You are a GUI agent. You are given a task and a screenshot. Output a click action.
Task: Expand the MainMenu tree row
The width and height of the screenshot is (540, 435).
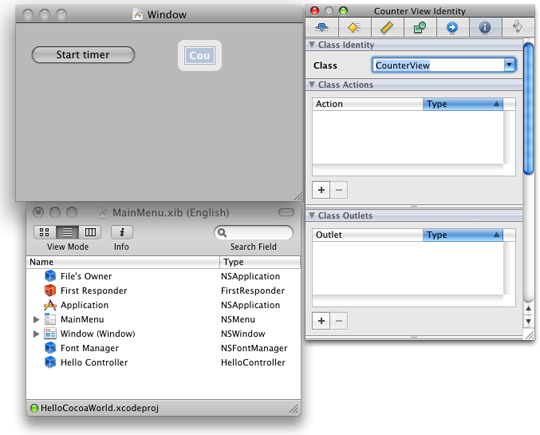[x=36, y=319]
